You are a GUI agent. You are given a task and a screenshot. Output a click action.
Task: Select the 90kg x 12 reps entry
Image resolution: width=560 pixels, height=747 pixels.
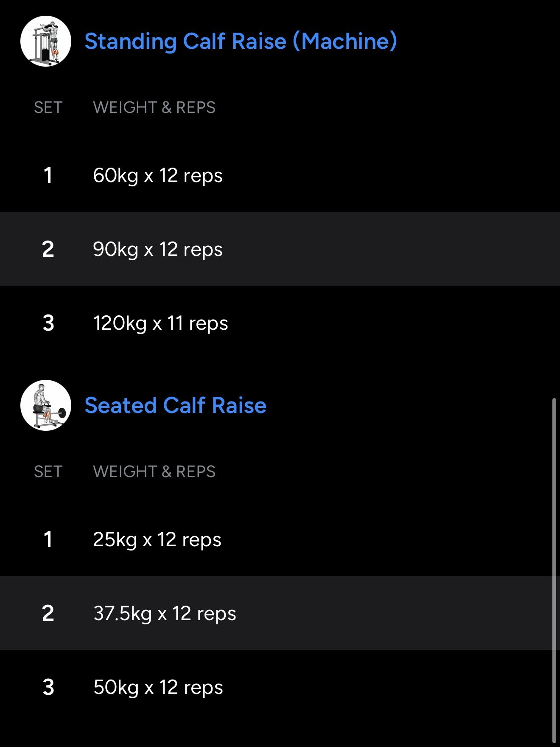(x=158, y=249)
